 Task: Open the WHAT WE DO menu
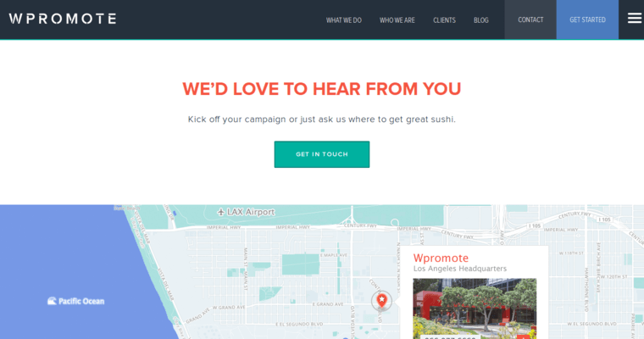pos(344,20)
